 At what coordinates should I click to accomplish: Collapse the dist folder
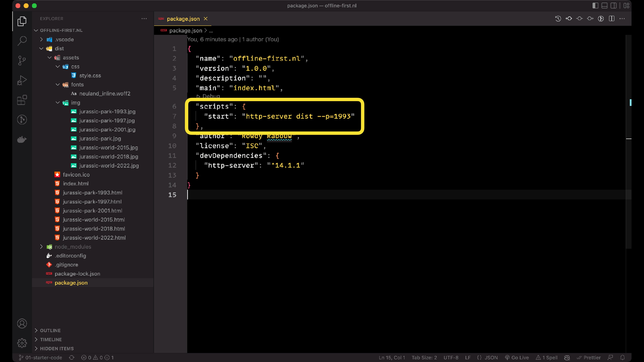click(x=41, y=48)
